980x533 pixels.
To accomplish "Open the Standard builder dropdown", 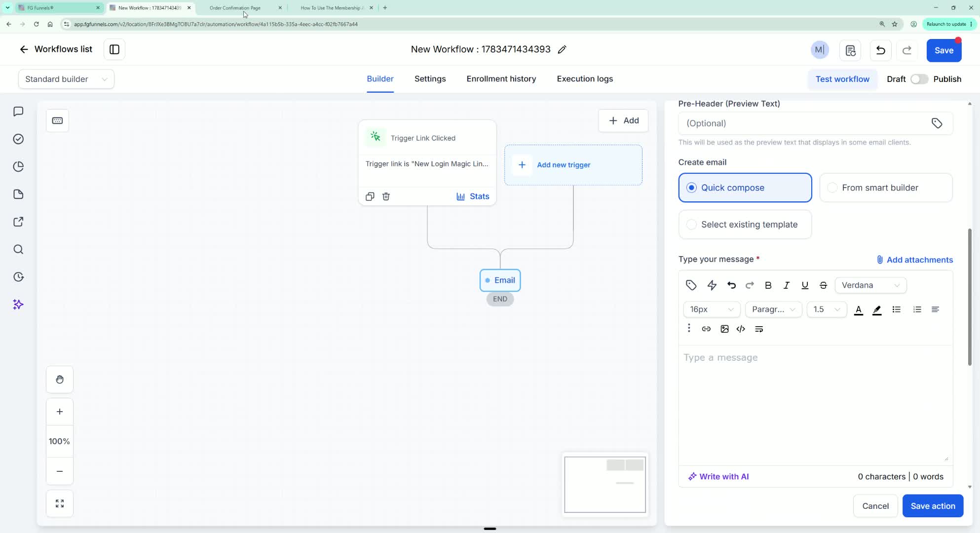I will [x=66, y=79].
